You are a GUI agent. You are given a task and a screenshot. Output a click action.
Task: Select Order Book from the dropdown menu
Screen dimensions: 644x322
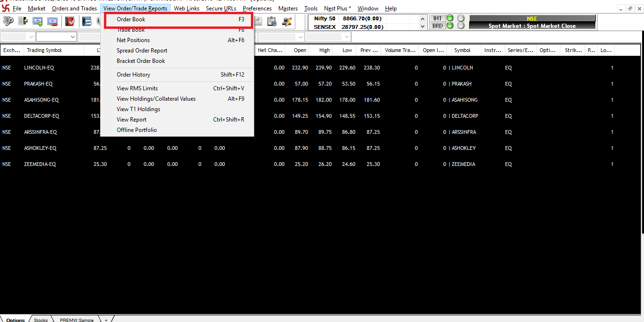point(178,19)
